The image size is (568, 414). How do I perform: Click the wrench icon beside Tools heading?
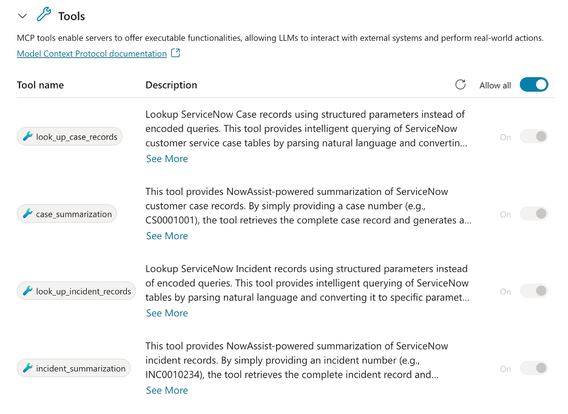[x=44, y=15]
